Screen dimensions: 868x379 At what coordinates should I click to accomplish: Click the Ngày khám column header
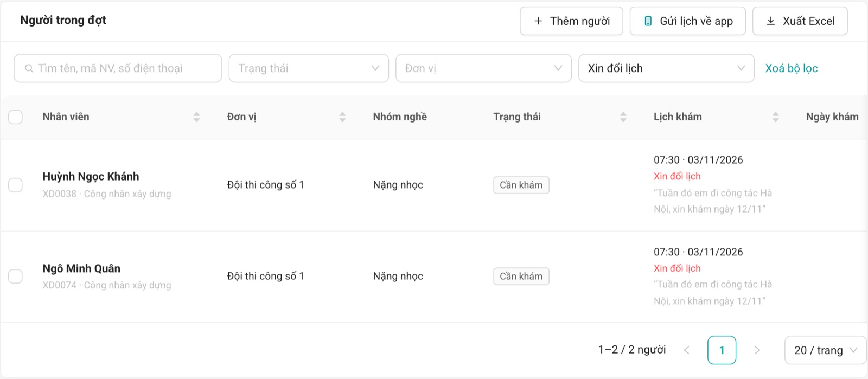coord(832,117)
